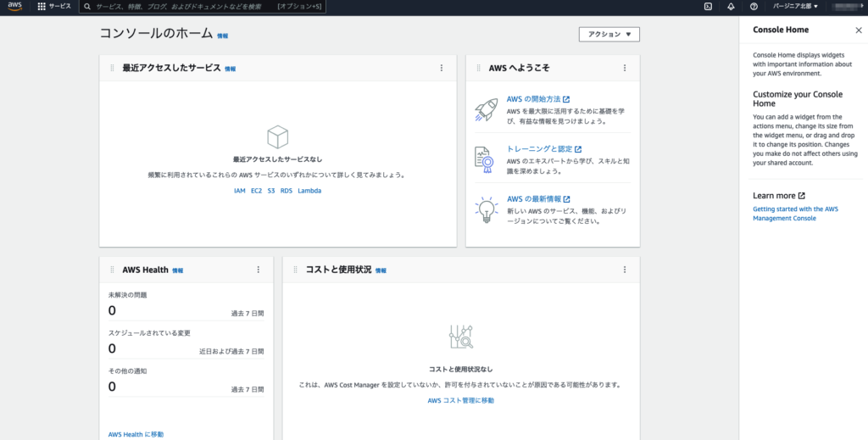Open the CloudShell terminal icon

(x=708, y=6)
